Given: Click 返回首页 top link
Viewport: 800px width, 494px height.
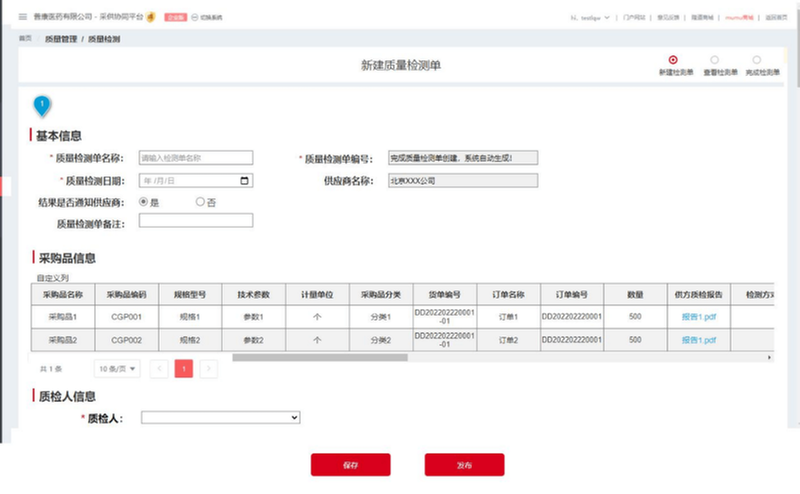Looking at the screenshot, I should click(776, 17).
